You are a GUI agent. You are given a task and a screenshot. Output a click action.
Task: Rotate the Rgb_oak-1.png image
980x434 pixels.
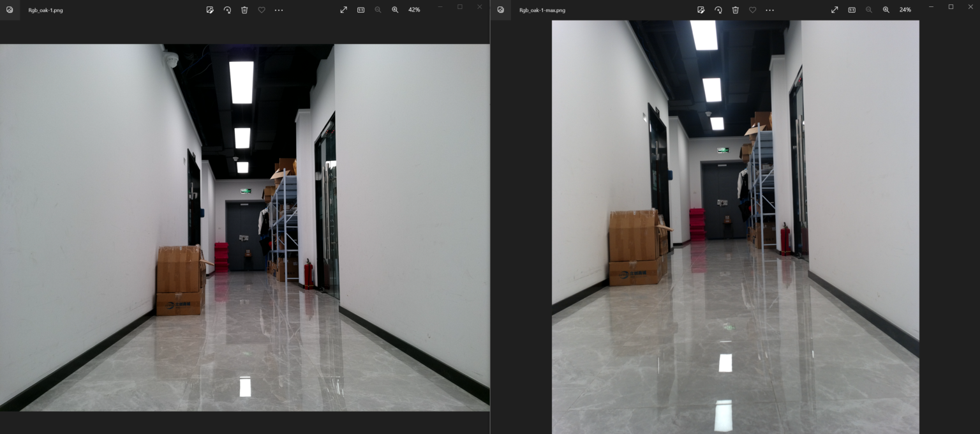227,10
